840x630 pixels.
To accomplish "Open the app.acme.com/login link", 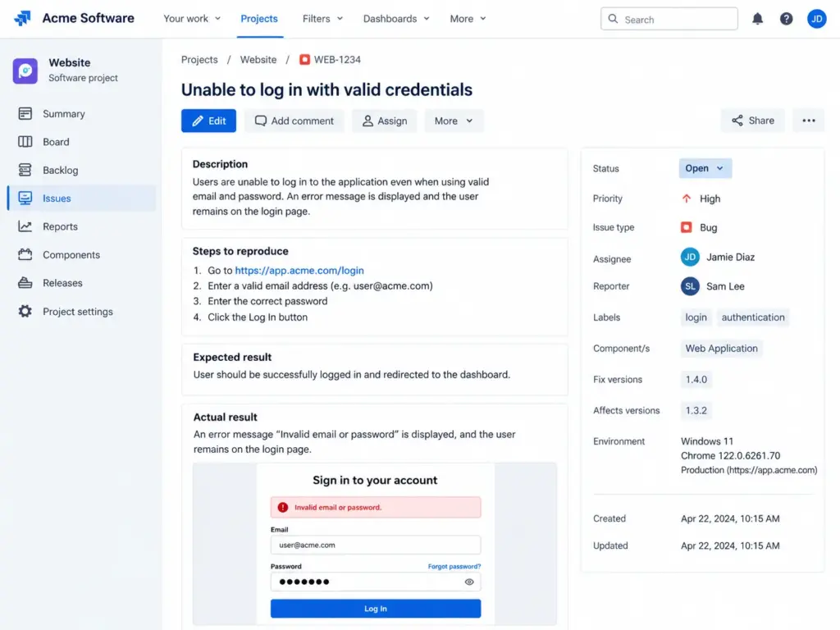I will click(299, 271).
